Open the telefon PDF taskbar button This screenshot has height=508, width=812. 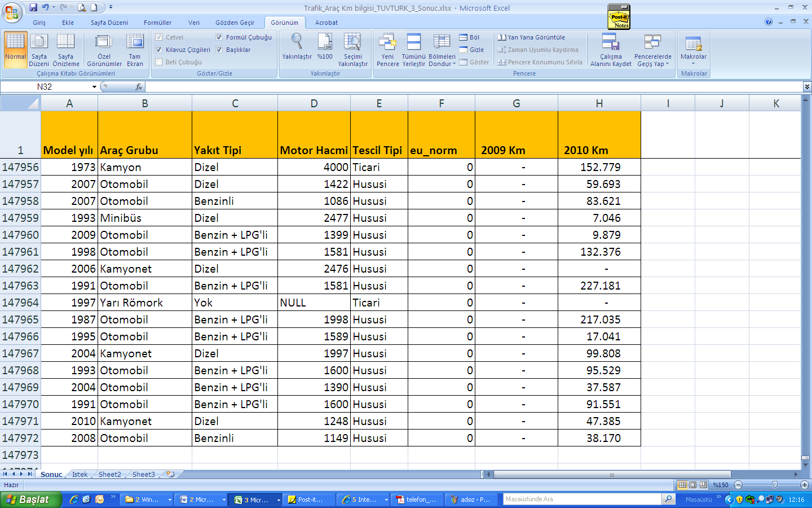pyautogui.click(x=417, y=500)
